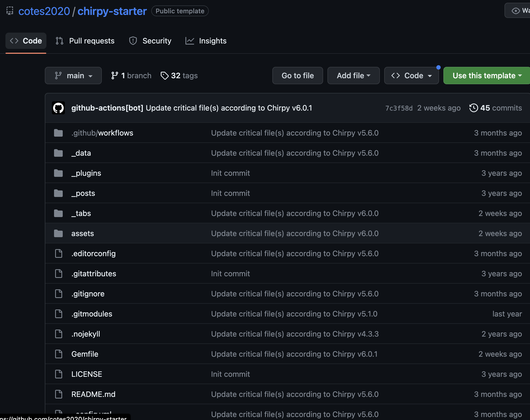This screenshot has width=530, height=420.
Task: Switch to the Pull requests tab
Action: click(85, 41)
